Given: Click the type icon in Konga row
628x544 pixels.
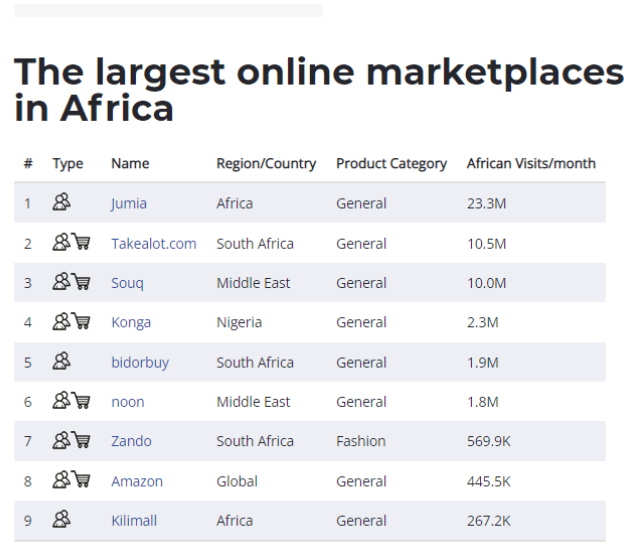Looking at the screenshot, I should (x=71, y=322).
